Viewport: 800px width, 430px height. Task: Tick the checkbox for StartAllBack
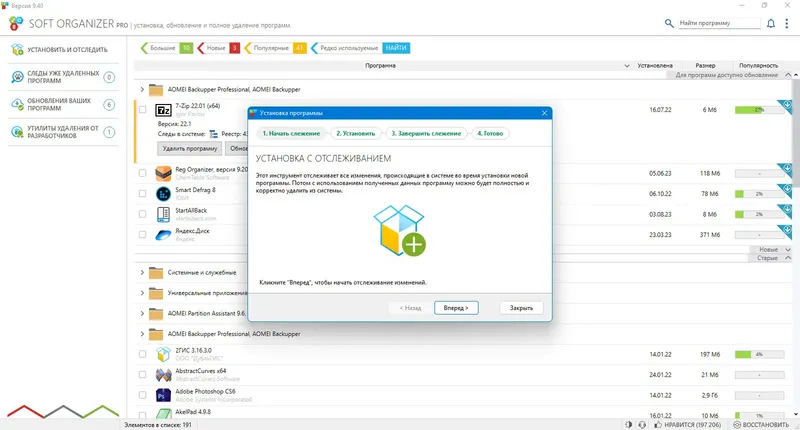[x=142, y=214]
